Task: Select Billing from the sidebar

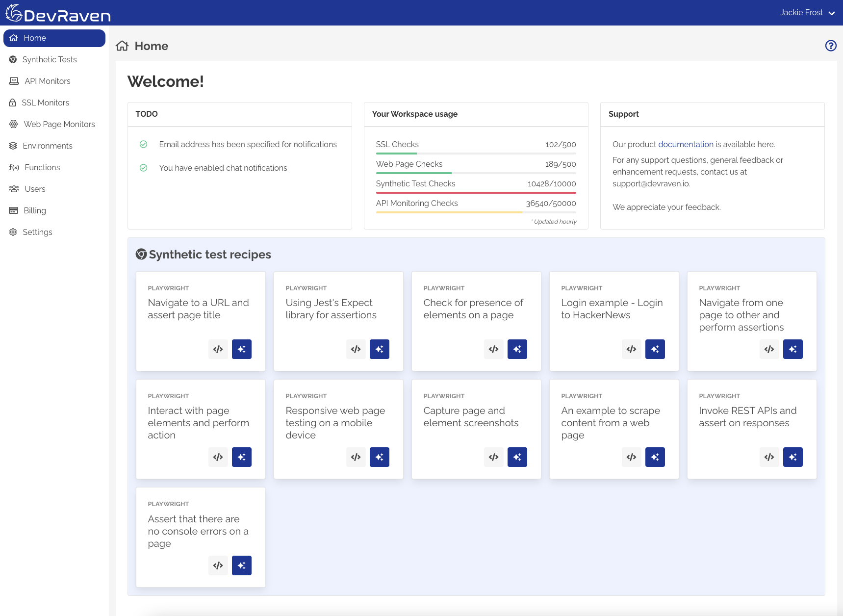Action: point(35,210)
